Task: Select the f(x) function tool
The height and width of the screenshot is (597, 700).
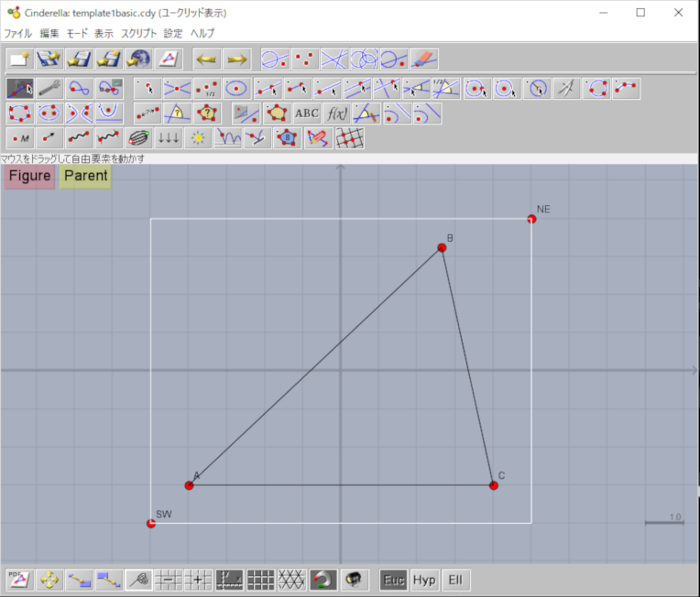Action: point(336,114)
